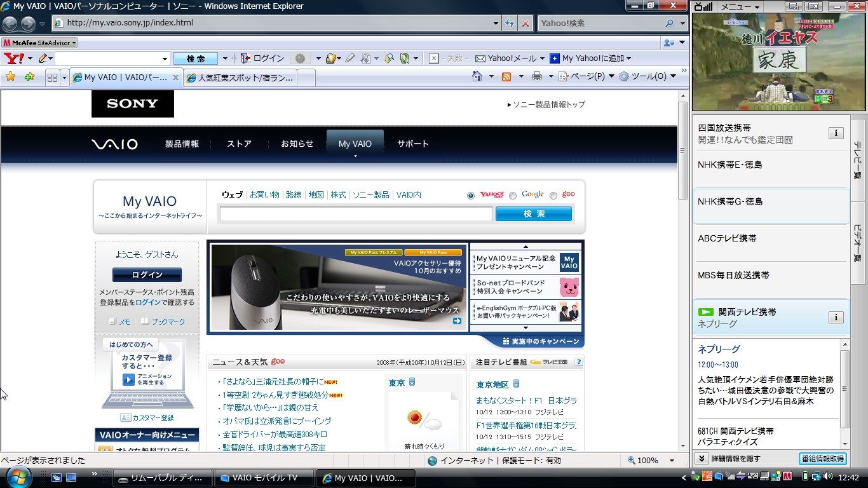
Task: Click the Yahoo!検索 box in browser
Action: click(x=600, y=24)
